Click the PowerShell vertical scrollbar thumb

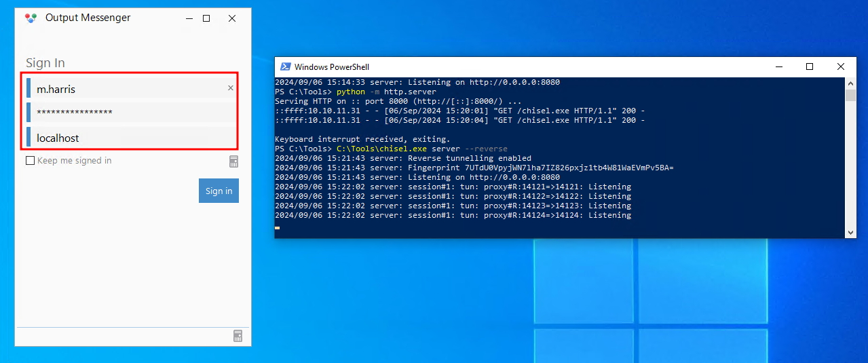pos(850,95)
